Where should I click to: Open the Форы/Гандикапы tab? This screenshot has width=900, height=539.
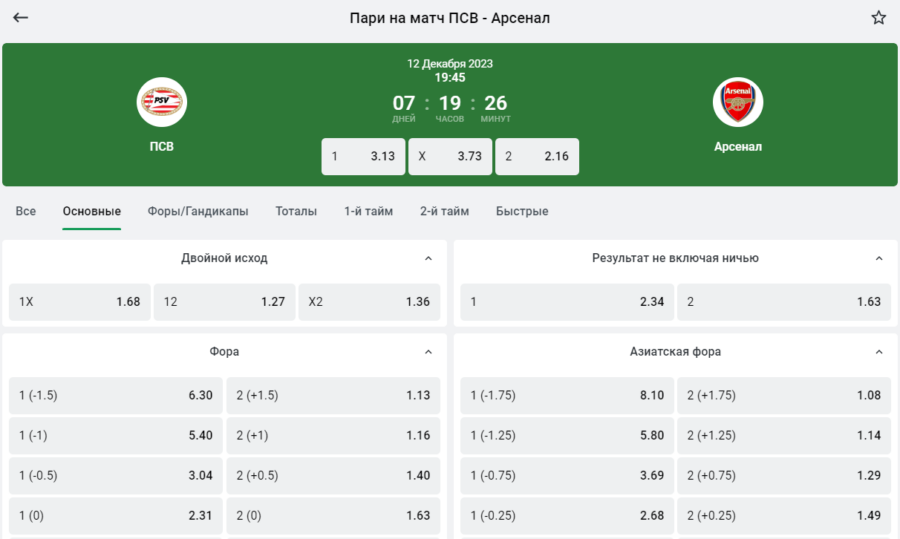pos(198,211)
